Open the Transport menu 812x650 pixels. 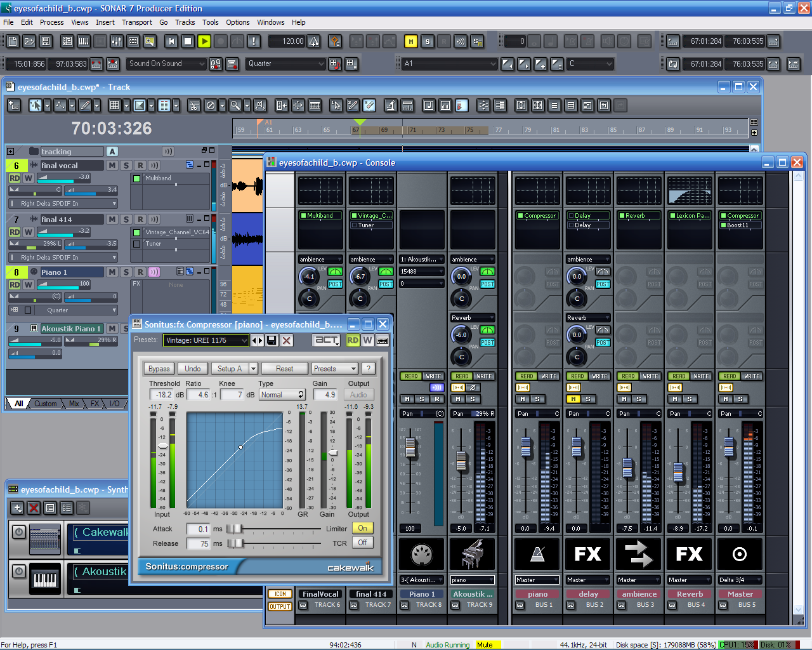137,22
